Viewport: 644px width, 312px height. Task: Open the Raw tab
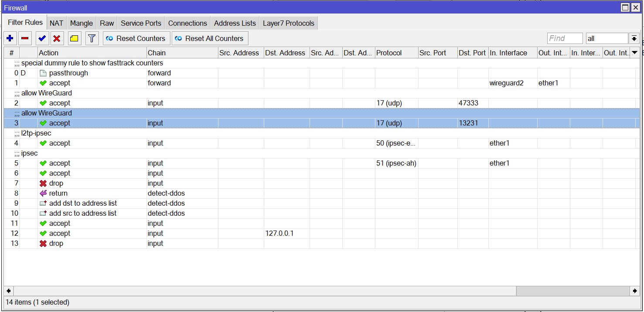(107, 24)
